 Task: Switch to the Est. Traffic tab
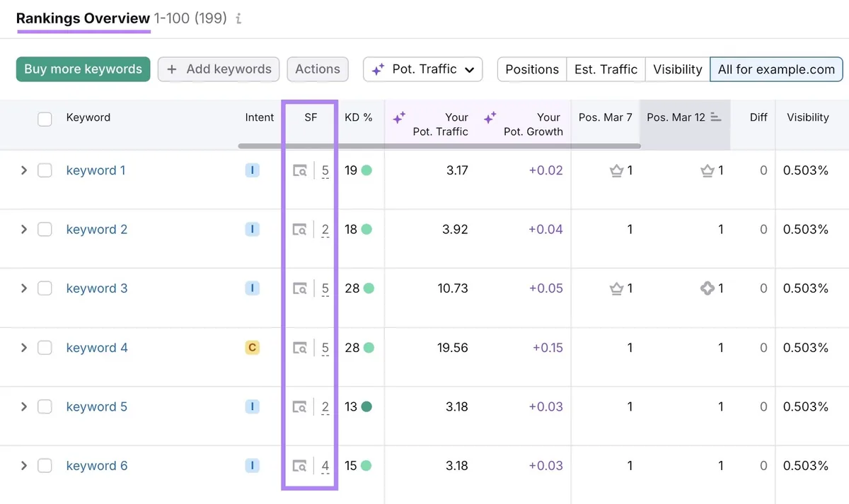coord(606,69)
